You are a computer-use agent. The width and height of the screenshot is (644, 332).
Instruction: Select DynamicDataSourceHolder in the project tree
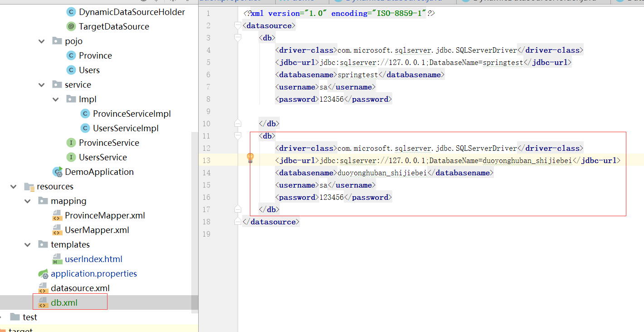point(132,12)
